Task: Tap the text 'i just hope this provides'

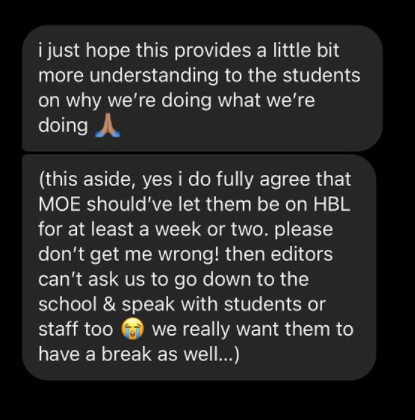Action: (x=144, y=51)
